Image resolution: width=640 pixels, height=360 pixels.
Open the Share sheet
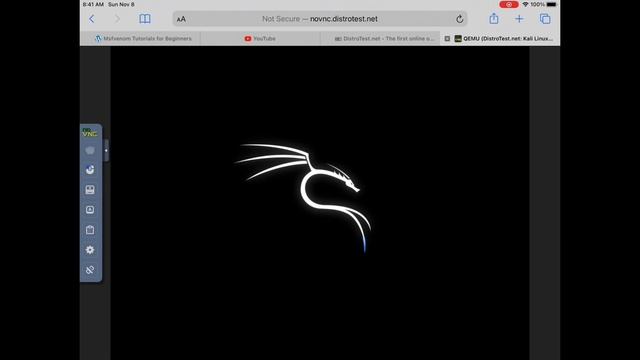pyautogui.click(x=494, y=18)
